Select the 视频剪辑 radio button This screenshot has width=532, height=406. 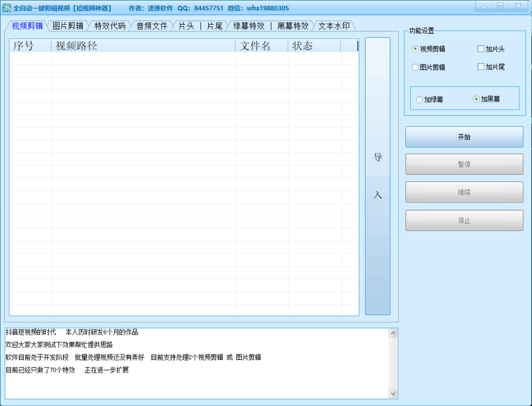415,49
